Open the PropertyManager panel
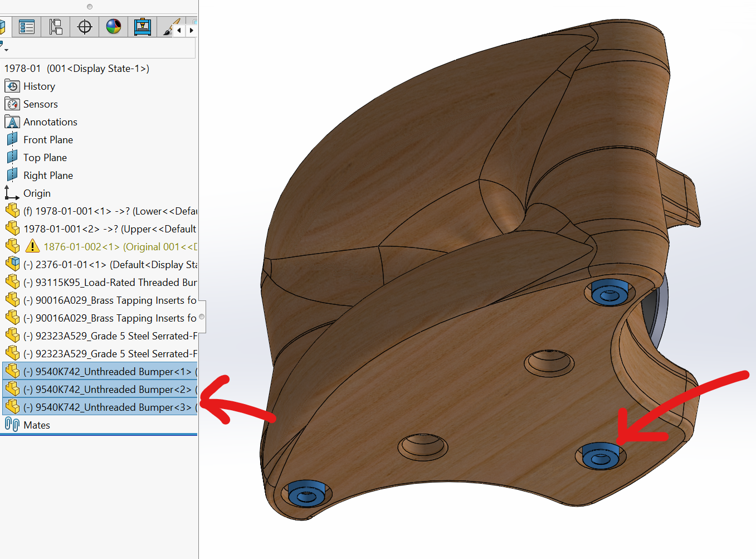 coord(26,26)
